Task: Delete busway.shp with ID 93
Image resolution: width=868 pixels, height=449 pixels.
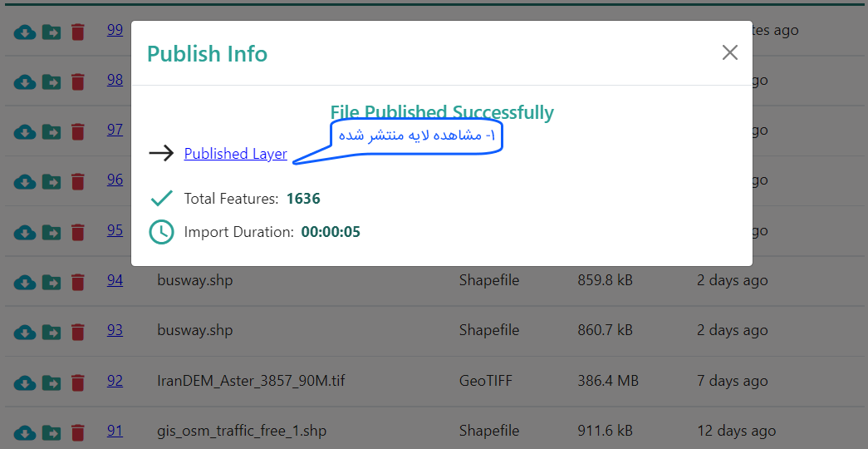Action: [78, 333]
